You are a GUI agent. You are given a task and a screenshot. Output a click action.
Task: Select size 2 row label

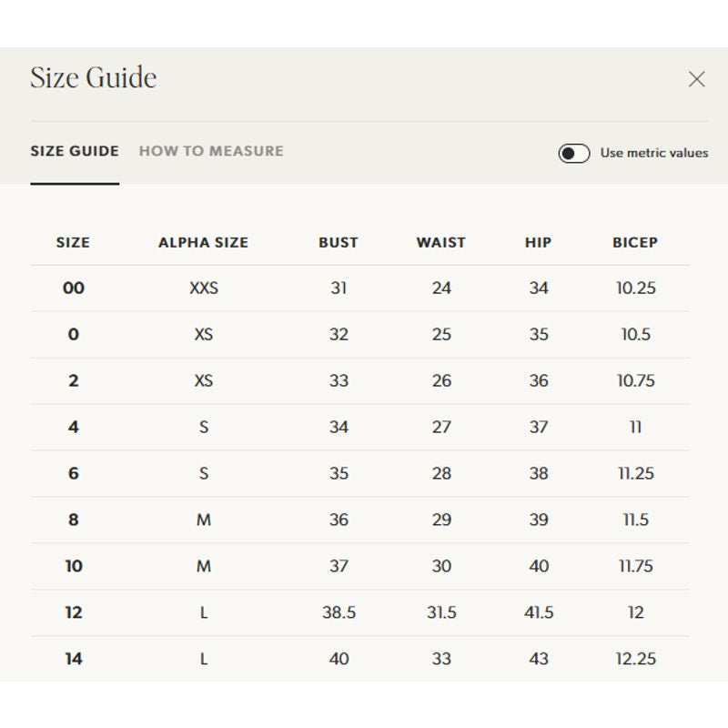click(x=74, y=380)
